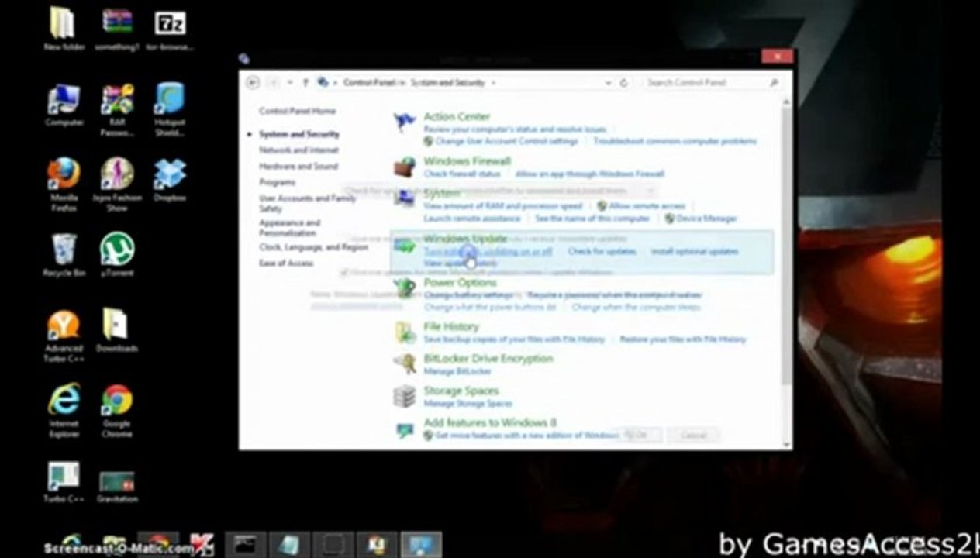Screen dimensions: 980x558
Task: Click the up-one-level arrow in Control Panel
Action: tap(305, 82)
